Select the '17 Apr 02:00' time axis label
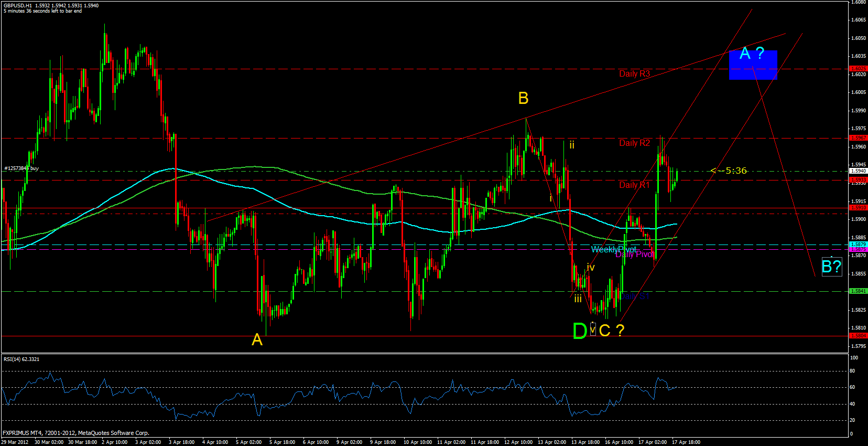This screenshot has height=446, width=868. [x=653, y=442]
